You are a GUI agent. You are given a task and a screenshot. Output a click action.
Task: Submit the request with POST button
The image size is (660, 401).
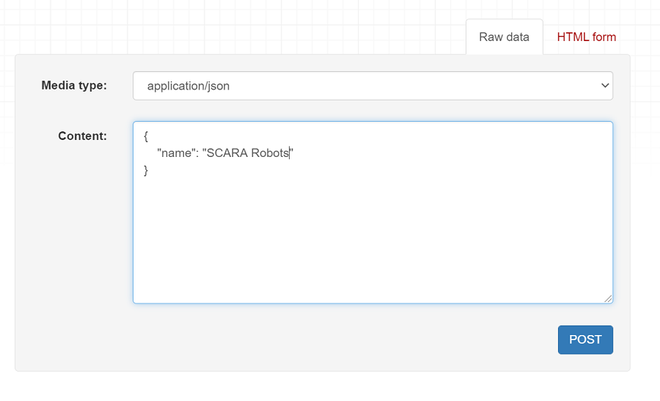(585, 340)
